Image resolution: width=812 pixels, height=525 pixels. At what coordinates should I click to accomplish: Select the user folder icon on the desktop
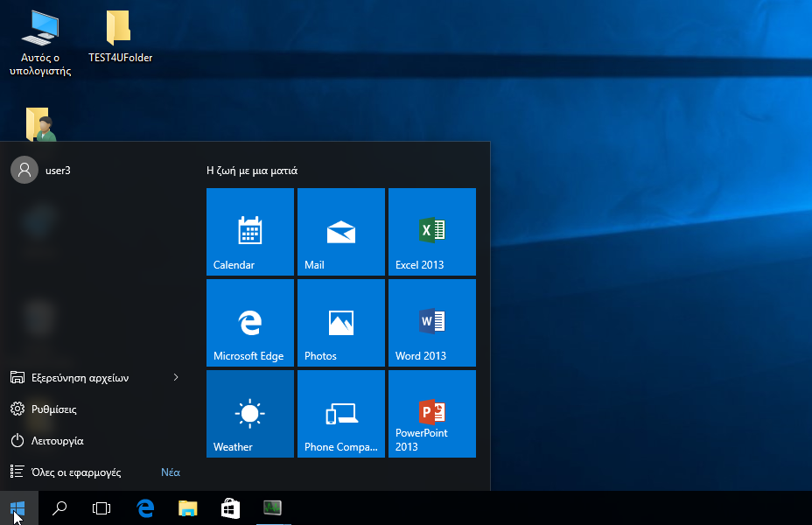40,124
